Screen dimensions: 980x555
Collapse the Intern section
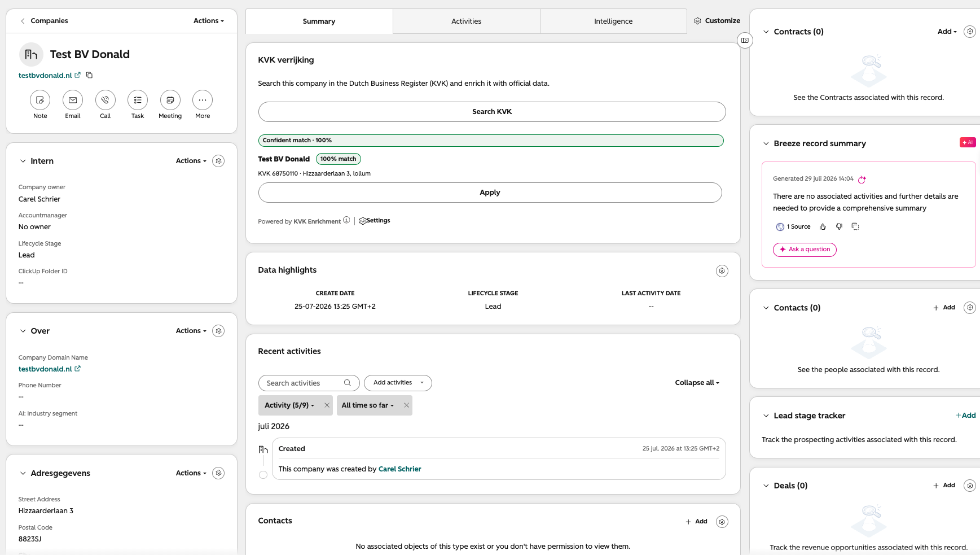point(23,161)
